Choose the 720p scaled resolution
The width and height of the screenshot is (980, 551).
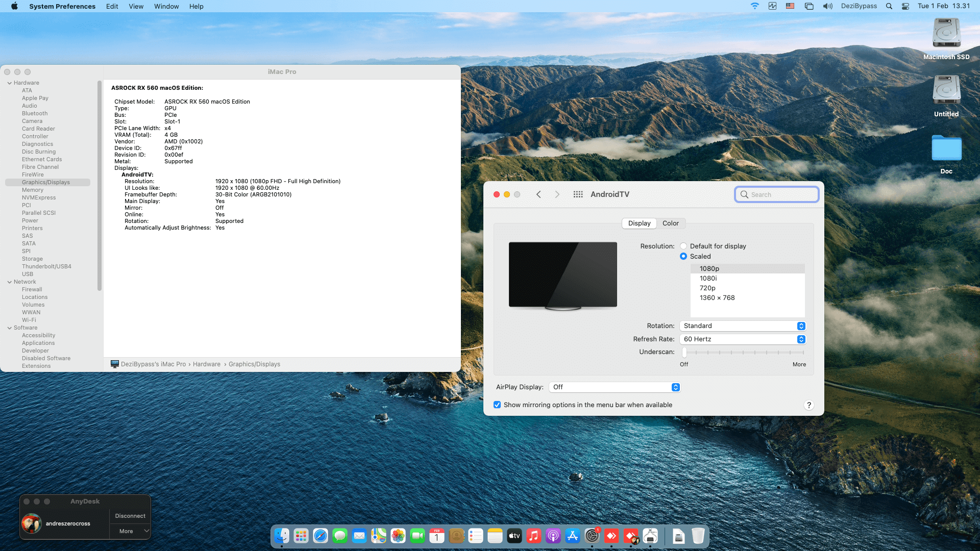pyautogui.click(x=748, y=288)
